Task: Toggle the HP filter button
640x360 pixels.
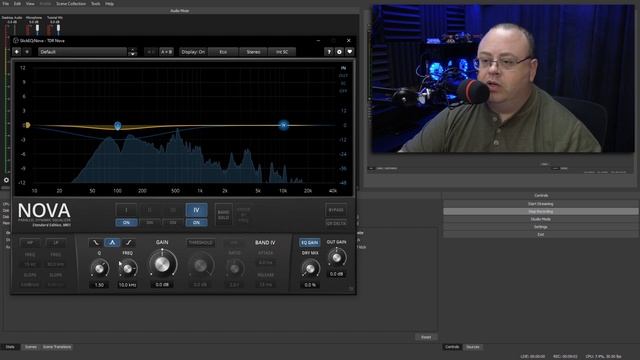Action: (x=30, y=242)
